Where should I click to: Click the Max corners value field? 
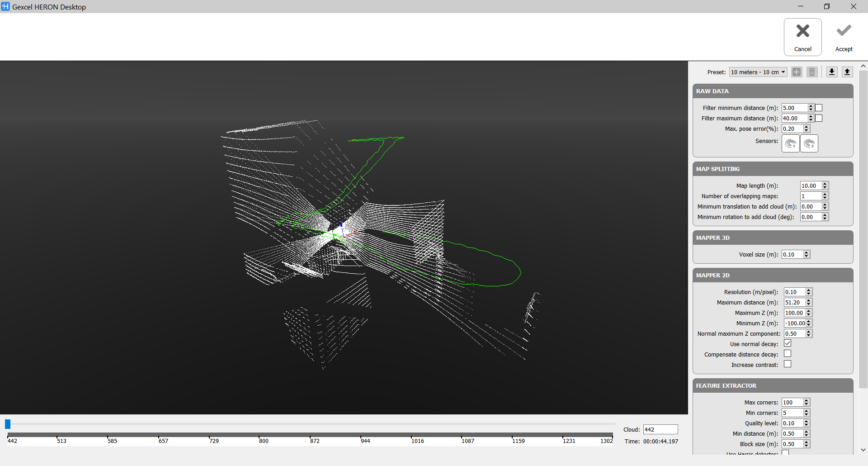coord(792,402)
